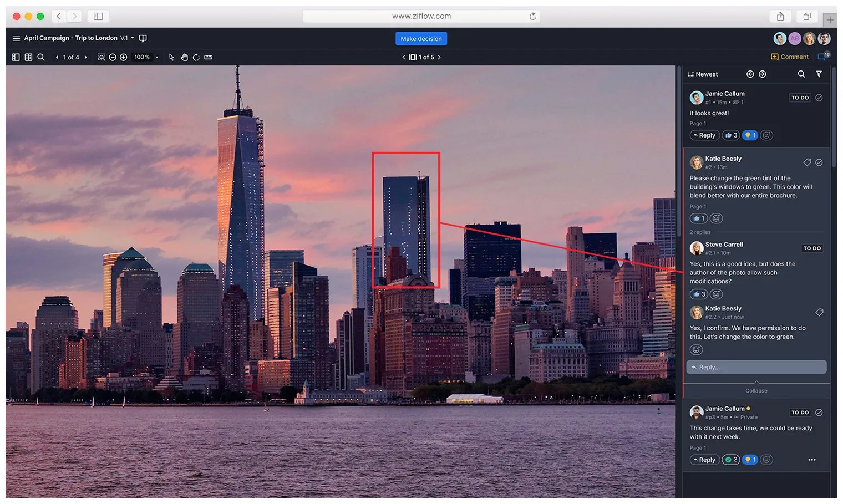Click the Comment button in toolbar
Screen dimensions: 843x504
pyautogui.click(x=790, y=57)
